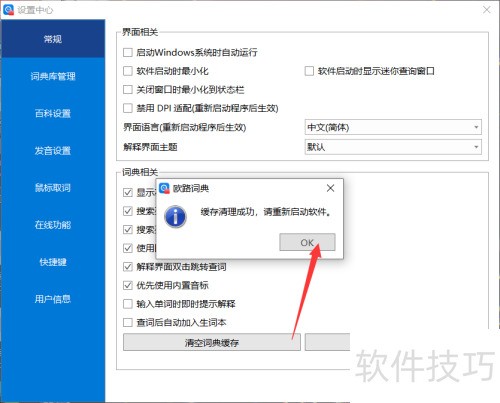Image resolution: width=500 pixels, height=403 pixels.
Task: Click the 界面相关 group label
Action: tap(140, 32)
